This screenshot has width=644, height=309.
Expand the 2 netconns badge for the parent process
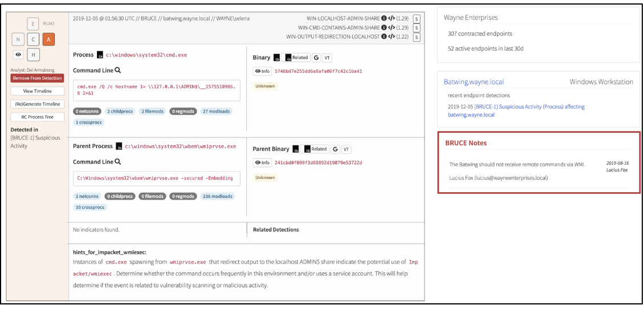87,196
